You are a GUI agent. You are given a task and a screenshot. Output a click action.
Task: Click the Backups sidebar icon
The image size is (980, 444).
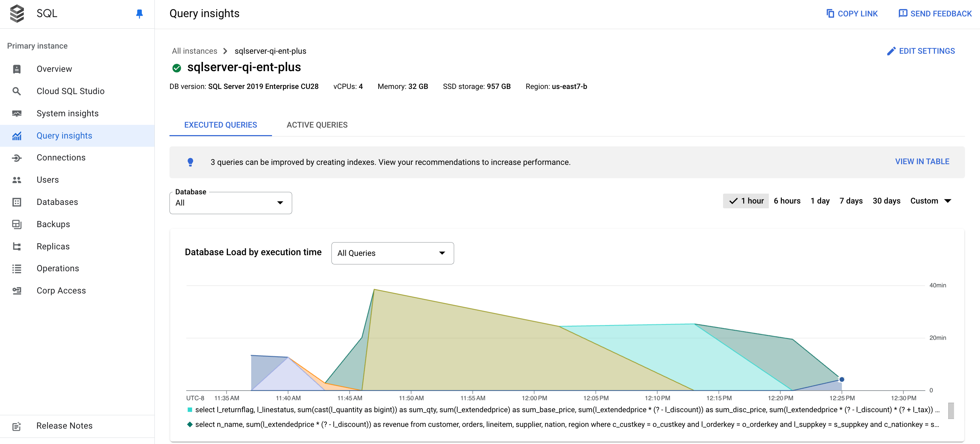[x=17, y=224]
